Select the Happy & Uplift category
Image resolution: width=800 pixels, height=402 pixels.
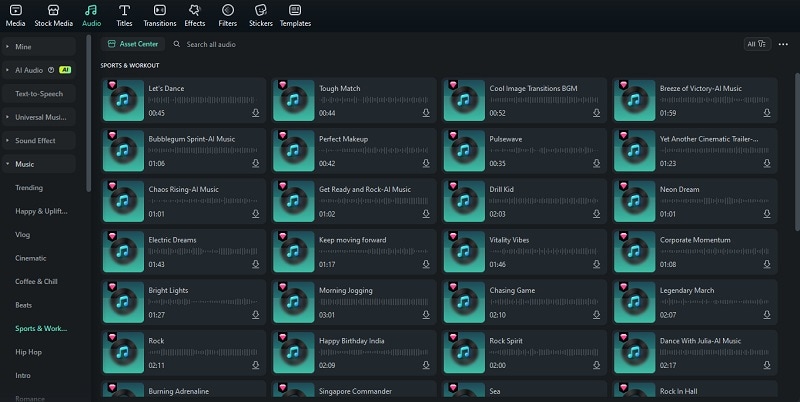[x=41, y=211]
